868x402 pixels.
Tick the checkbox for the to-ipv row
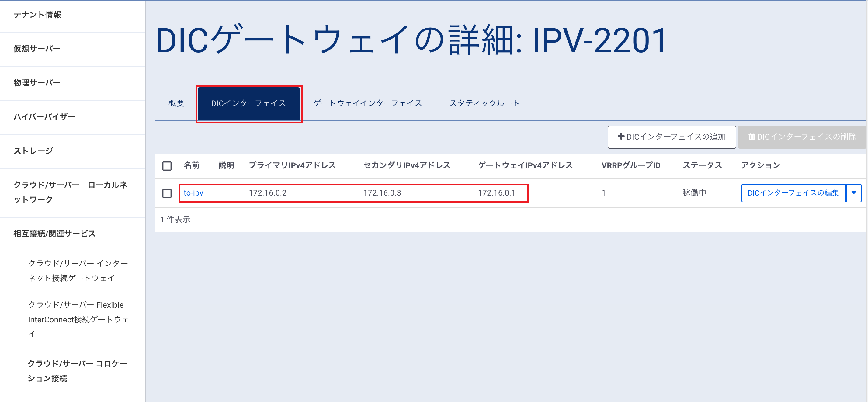167,193
